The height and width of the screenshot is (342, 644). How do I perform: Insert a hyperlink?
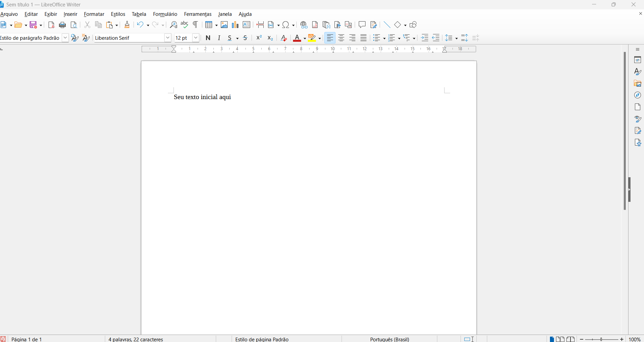pos(304,25)
